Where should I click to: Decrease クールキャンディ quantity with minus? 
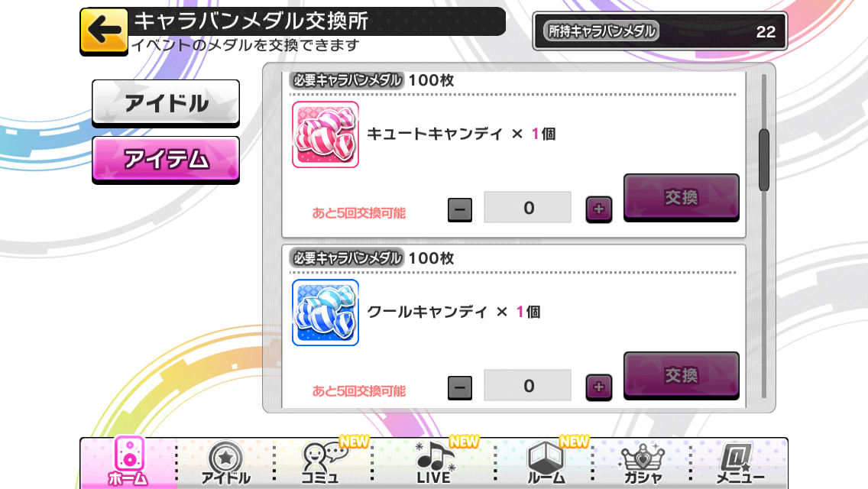click(x=459, y=387)
